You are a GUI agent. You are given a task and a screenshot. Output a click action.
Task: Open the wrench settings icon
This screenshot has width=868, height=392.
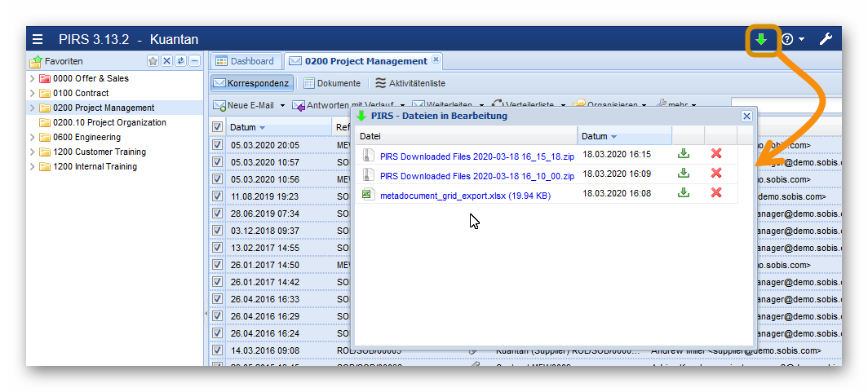(826, 39)
